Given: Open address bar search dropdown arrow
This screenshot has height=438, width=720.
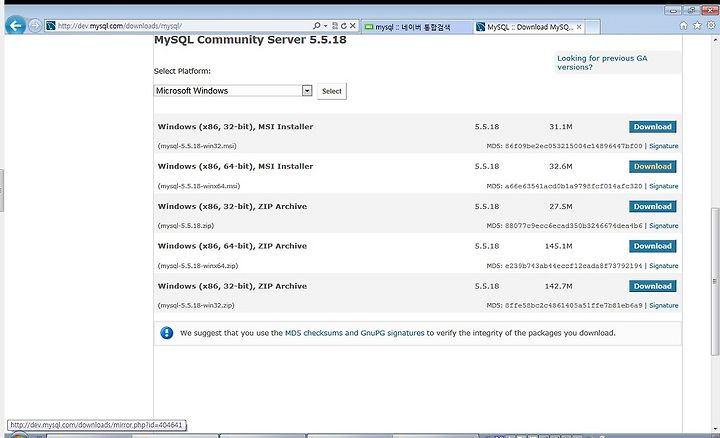Looking at the screenshot, I should [x=326, y=26].
